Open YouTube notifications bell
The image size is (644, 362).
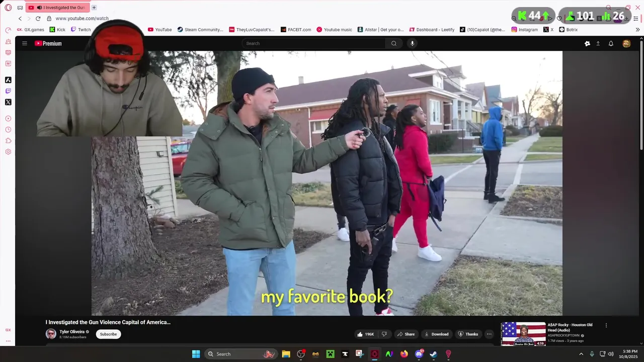[x=611, y=44]
